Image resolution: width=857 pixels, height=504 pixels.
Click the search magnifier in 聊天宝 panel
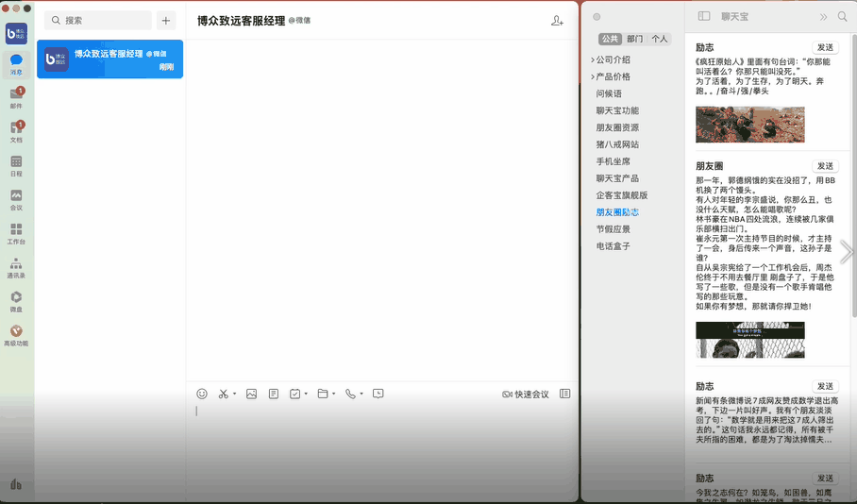(840, 17)
